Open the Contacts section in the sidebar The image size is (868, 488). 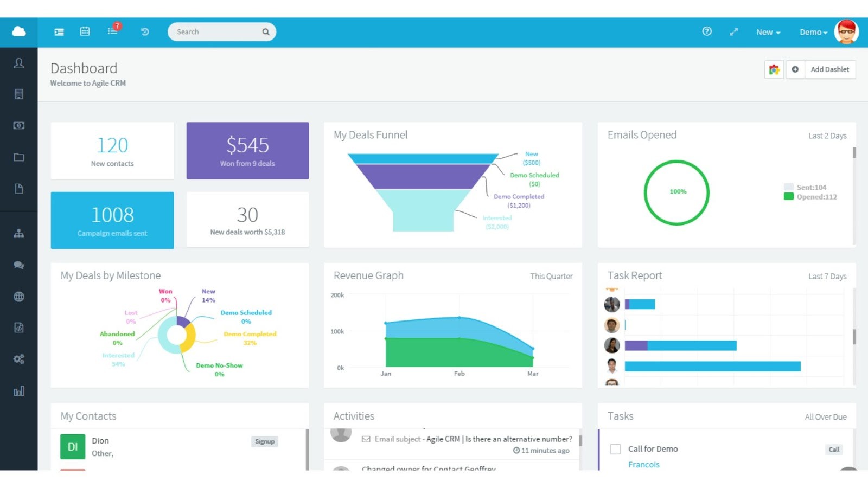pyautogui.click(x=19, y=63)
